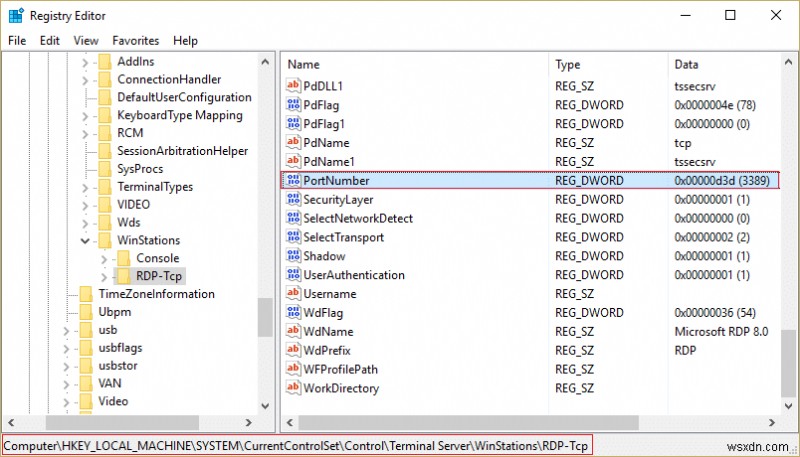Click tree pane scroll-right arrow
This screenshot has height=457, width=800.
point(249,422)
